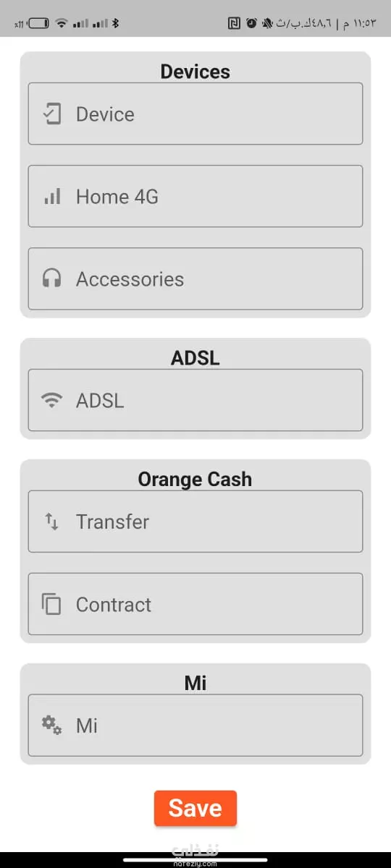Select the Home 4G field

point(195,196)
